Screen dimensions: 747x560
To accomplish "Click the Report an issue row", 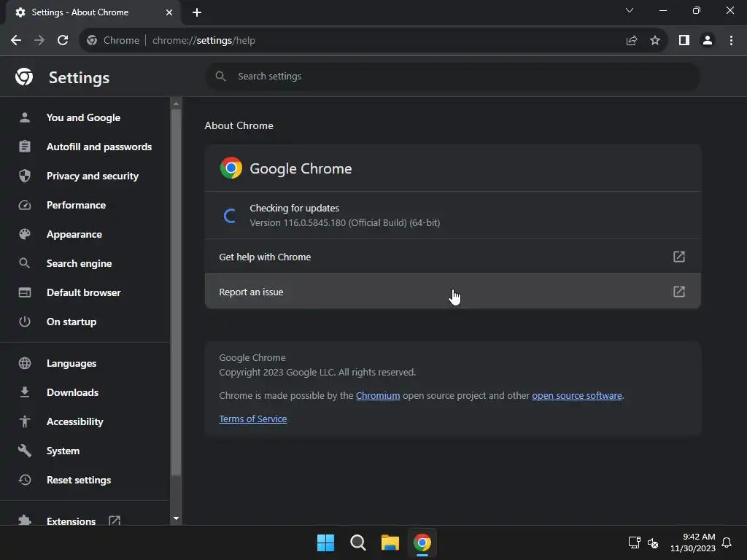I will click(452, 292).
